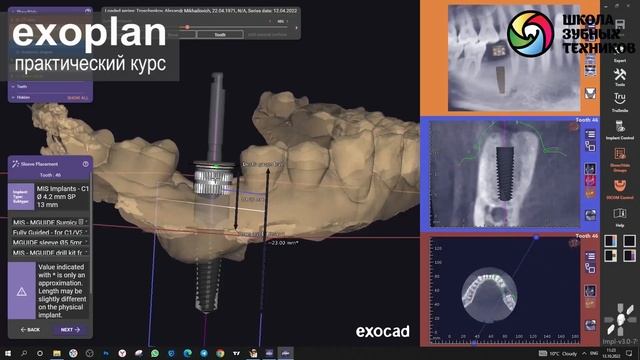Image resolution: width=640 pixels, height=360 pixels.
Task: Click the NEXT button in Sleeve Placement
Action: 70,329
